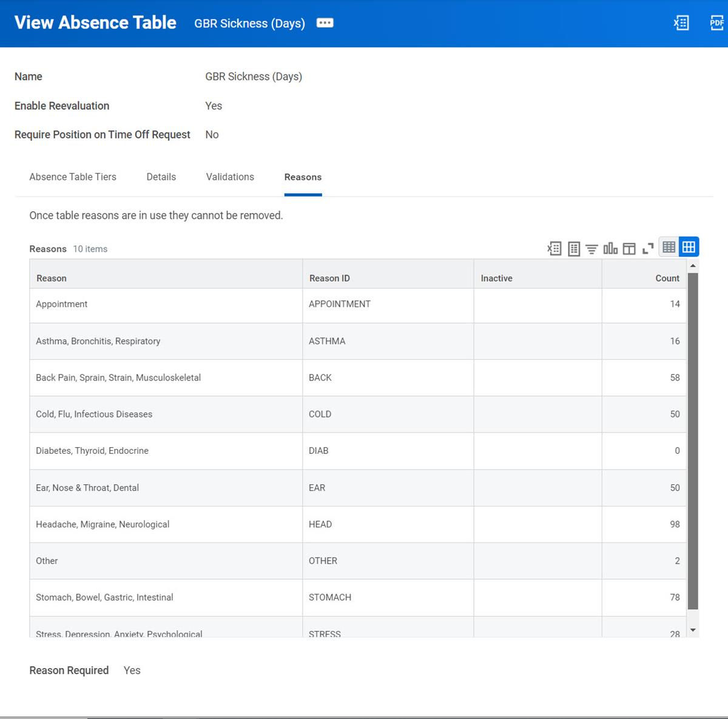Click scrollbar up arrow in grid
Viewport: 728px width, 719px height.
693,266
